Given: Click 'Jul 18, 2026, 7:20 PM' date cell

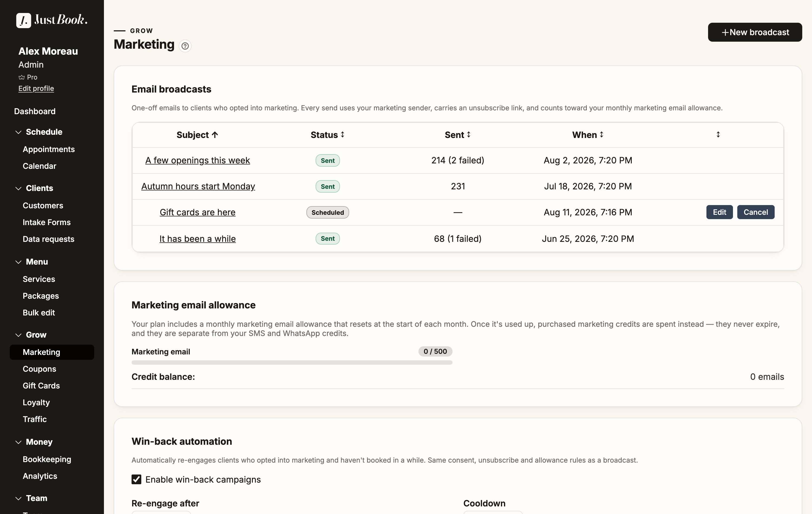Looking at the screenshot, I should [588, 186].
